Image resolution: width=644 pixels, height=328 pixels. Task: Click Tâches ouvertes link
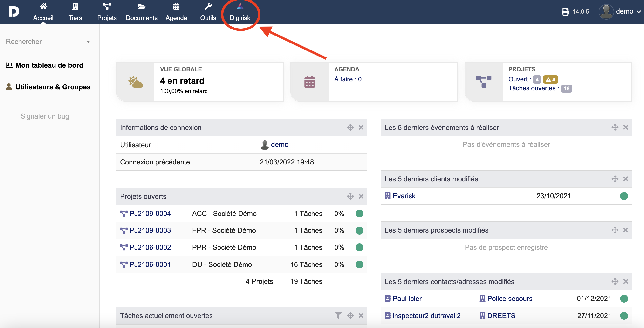tap(534, 88)
